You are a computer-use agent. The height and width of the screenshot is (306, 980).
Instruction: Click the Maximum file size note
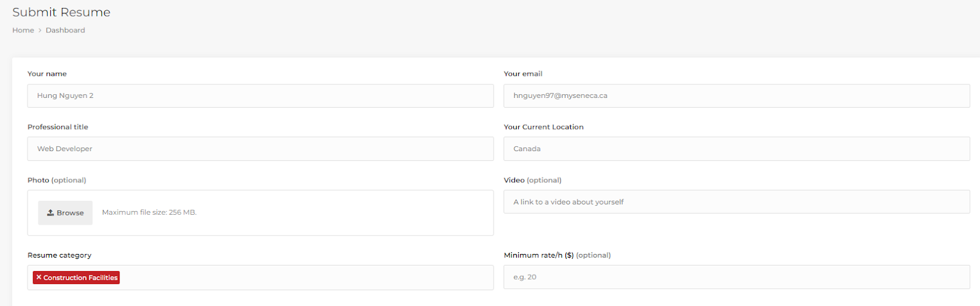click(149, 212)
